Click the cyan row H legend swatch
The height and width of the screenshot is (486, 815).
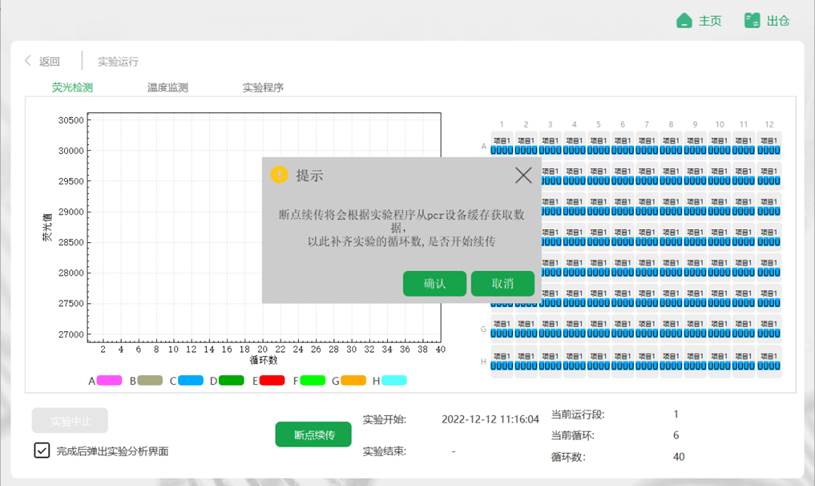[394, 381]
